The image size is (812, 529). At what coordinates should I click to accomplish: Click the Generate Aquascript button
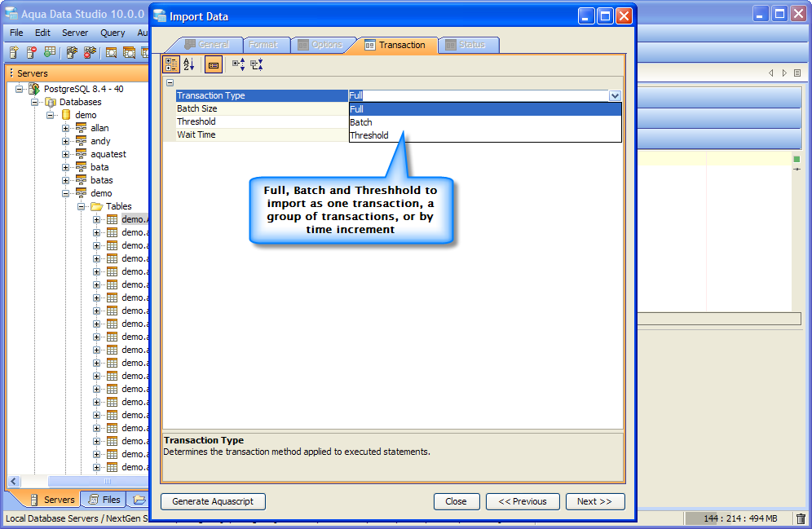pyautogui.click(x=213, y=501)
